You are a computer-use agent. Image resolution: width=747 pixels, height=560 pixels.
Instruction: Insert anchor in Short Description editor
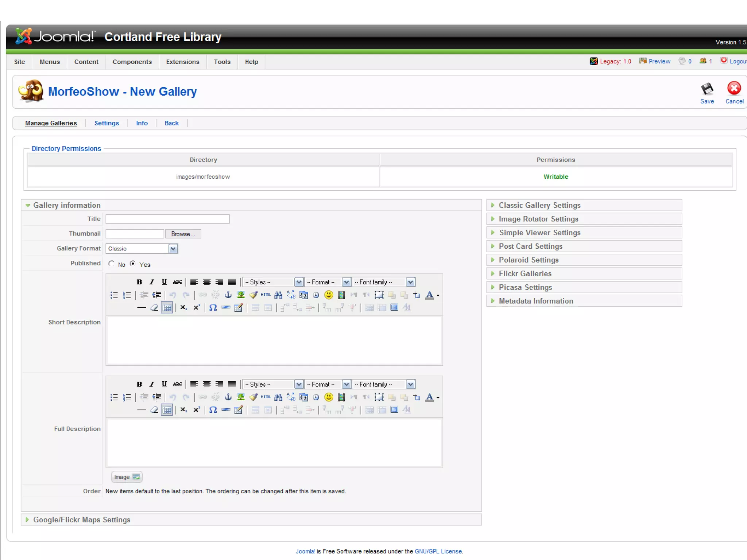(x=228, y=295)
